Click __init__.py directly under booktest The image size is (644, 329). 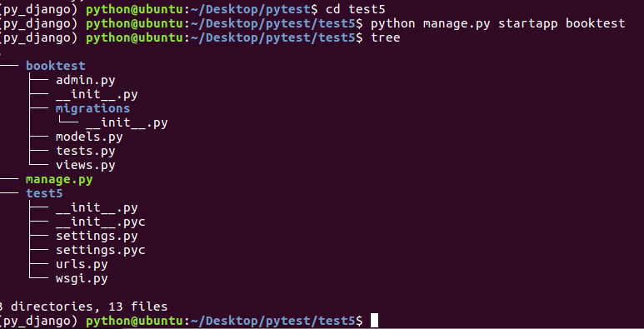pyautogui.click(x=97, y=94)
